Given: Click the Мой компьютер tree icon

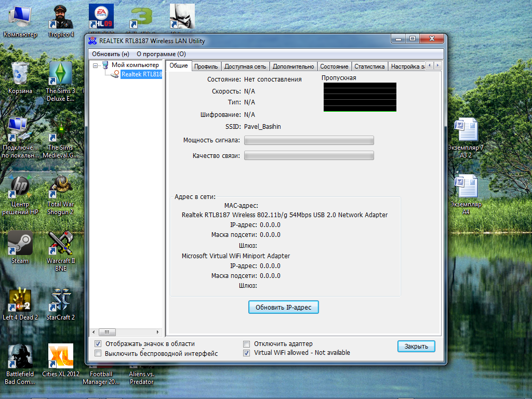Looking at the screenshot, I should point(105,65).
